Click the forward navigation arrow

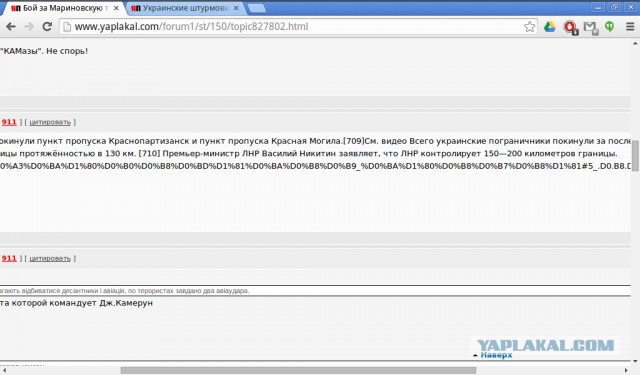pos(29,27)
